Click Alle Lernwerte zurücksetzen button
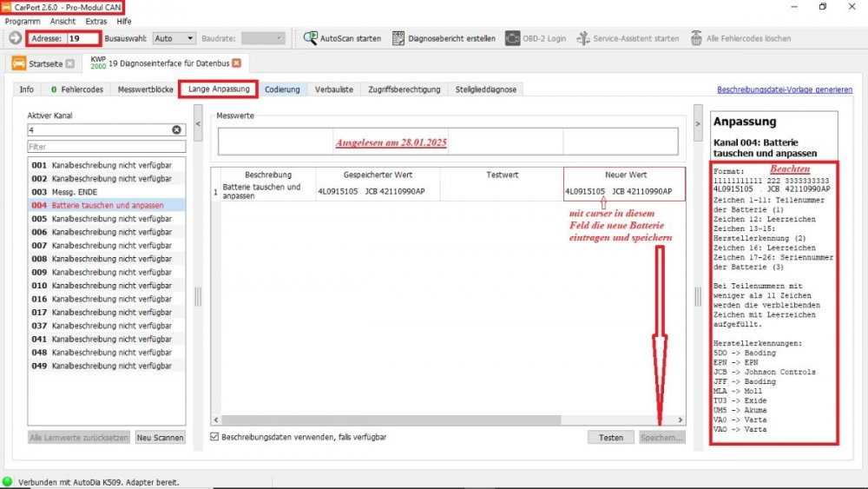Viewport: 868px width, 489px height. 79,437
